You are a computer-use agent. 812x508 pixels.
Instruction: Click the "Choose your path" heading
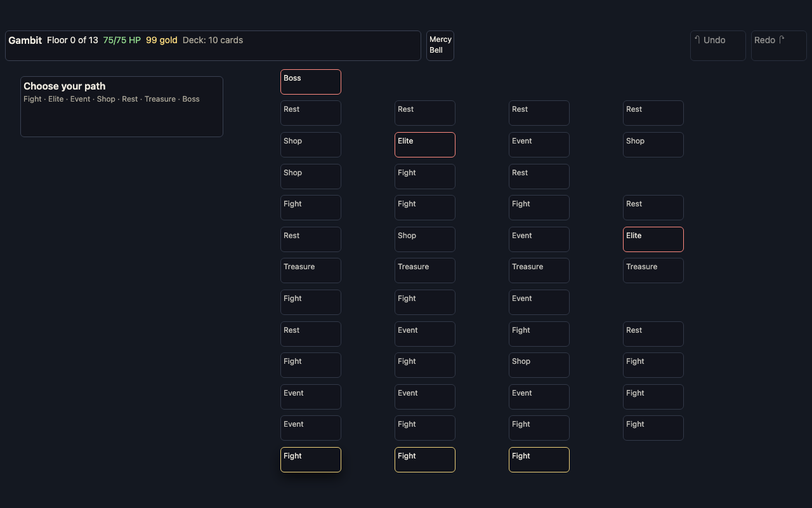[x=65, y=86]
